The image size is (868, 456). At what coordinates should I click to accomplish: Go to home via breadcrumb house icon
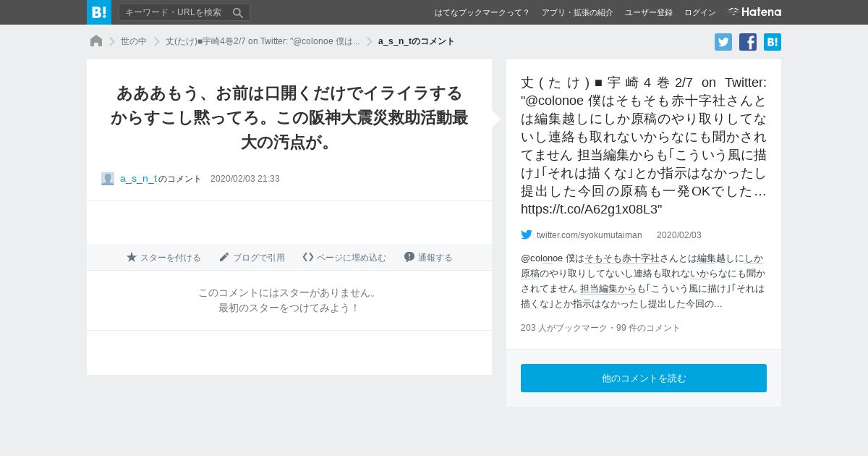96,41
